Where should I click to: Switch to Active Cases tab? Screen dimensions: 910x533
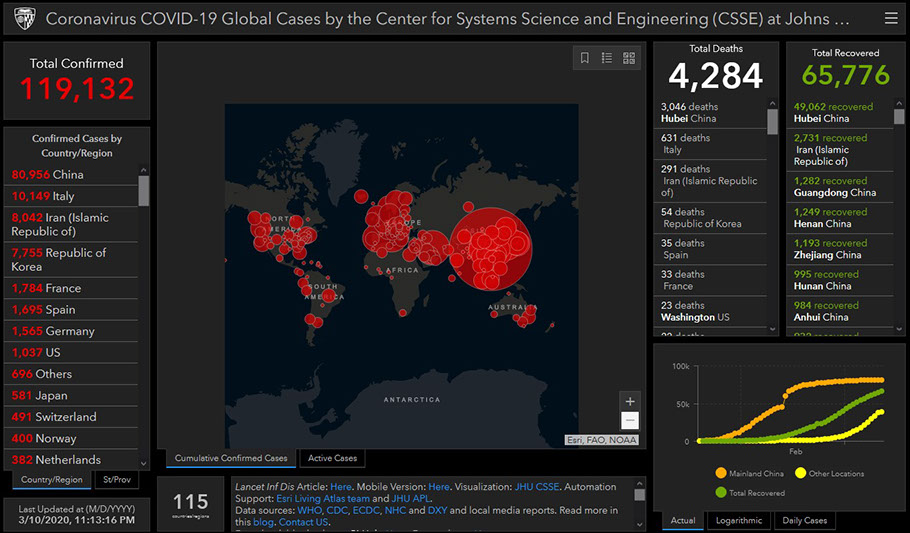333,458
